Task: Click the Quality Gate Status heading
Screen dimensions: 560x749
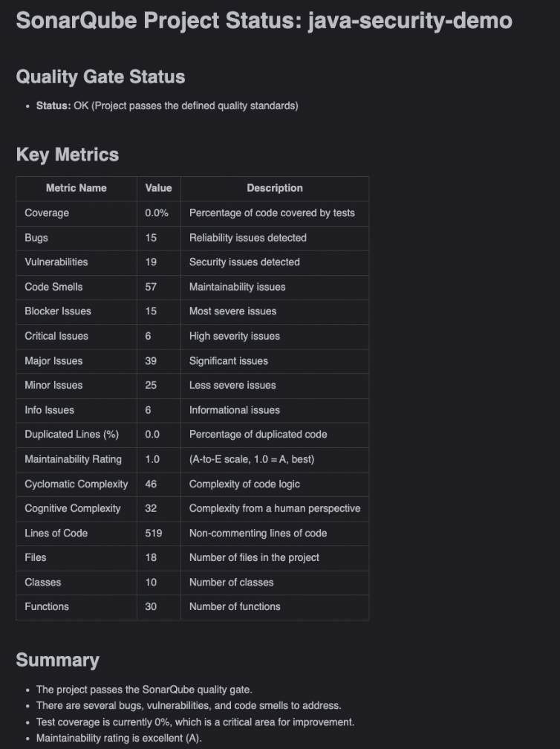Action: click(100, 77)
